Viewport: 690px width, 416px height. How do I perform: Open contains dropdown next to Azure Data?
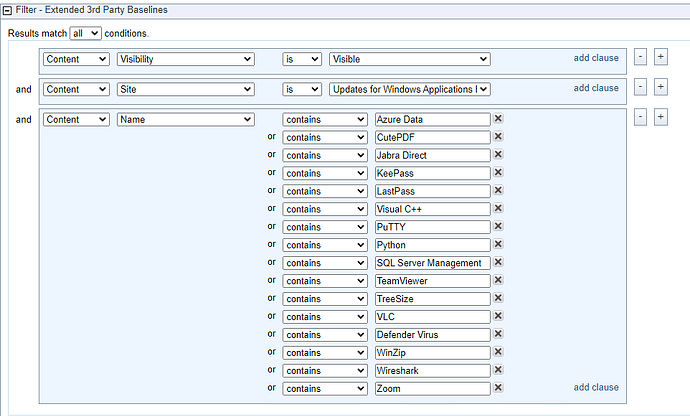point(325,120)
